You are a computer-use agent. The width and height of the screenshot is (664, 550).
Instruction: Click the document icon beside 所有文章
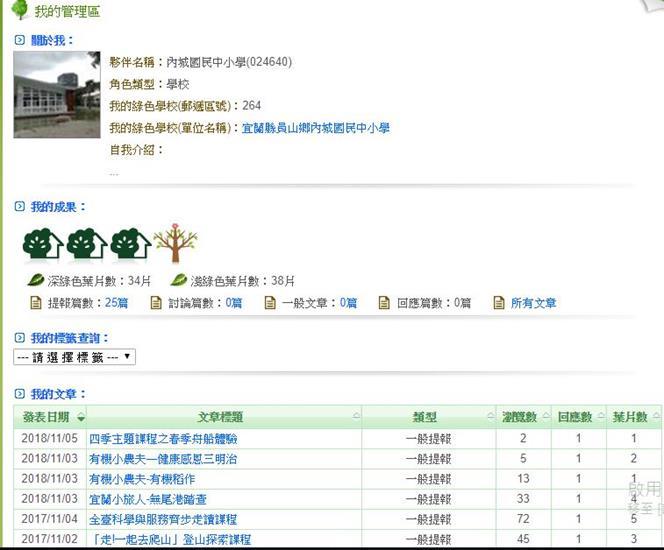(x=499, y=303)
